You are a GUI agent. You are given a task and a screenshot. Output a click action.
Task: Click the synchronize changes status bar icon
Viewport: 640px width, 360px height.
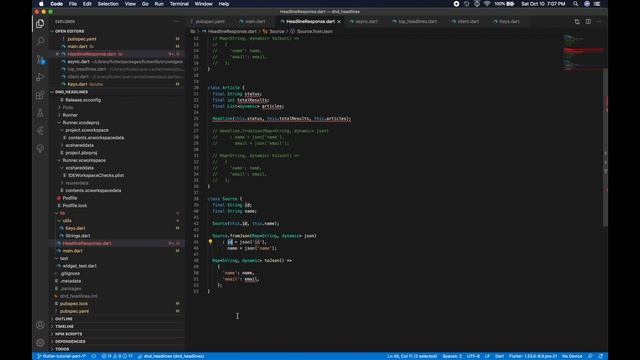(x=94, y=356)
